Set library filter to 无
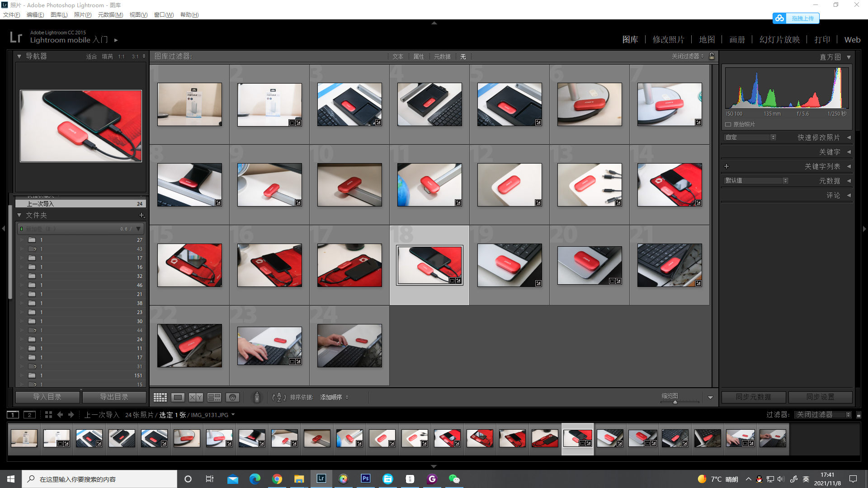This screenshot has width=868, height=488. click(x=463, y=56)
